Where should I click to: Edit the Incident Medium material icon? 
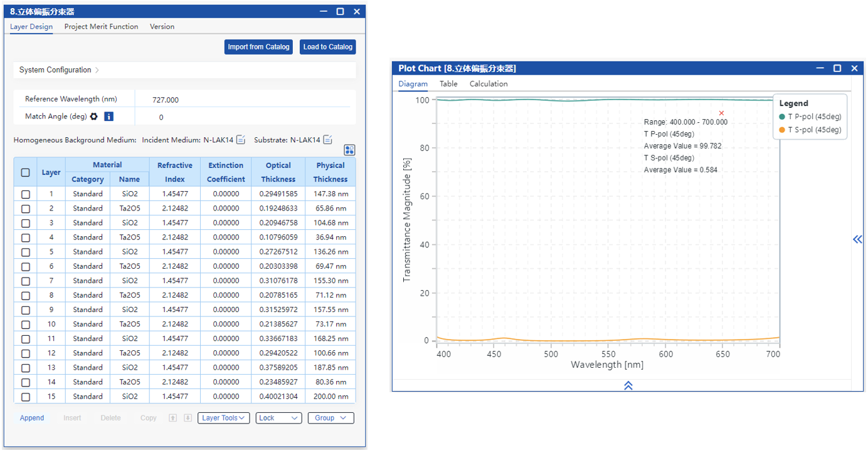pos(241,140)
